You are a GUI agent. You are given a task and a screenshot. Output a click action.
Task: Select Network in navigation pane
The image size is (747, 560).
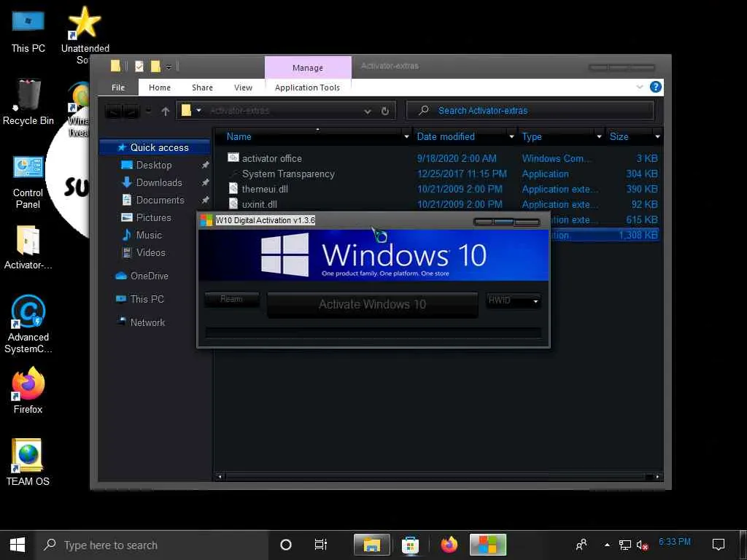pyautogui.click(x=147, y=322)
